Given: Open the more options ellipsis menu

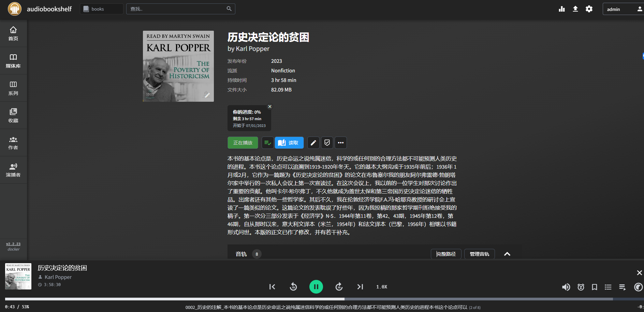Looking at the screenshot, I should coord(341,143).
